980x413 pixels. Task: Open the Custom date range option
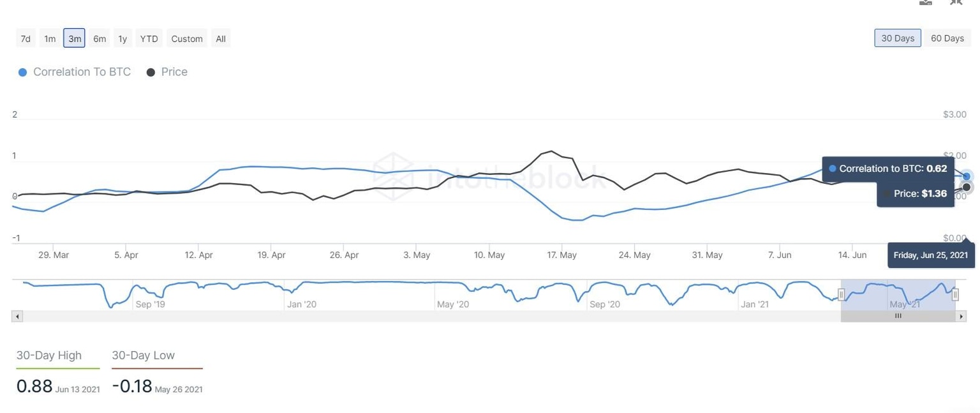(186, 38)
